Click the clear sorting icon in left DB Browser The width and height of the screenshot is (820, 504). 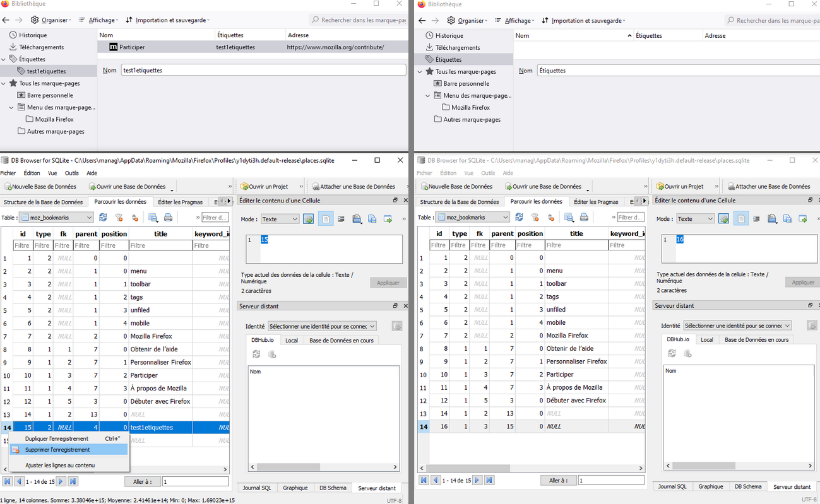coord(134,218)
